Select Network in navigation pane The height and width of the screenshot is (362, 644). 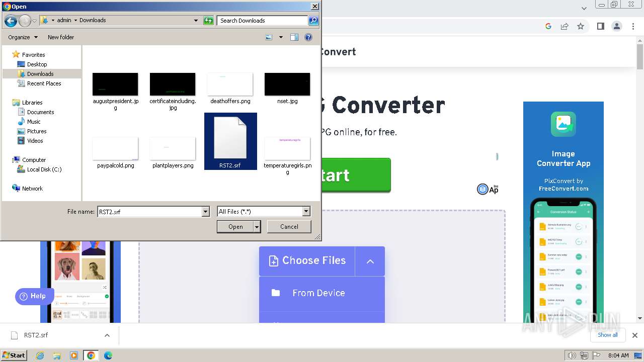pos(32,189)
